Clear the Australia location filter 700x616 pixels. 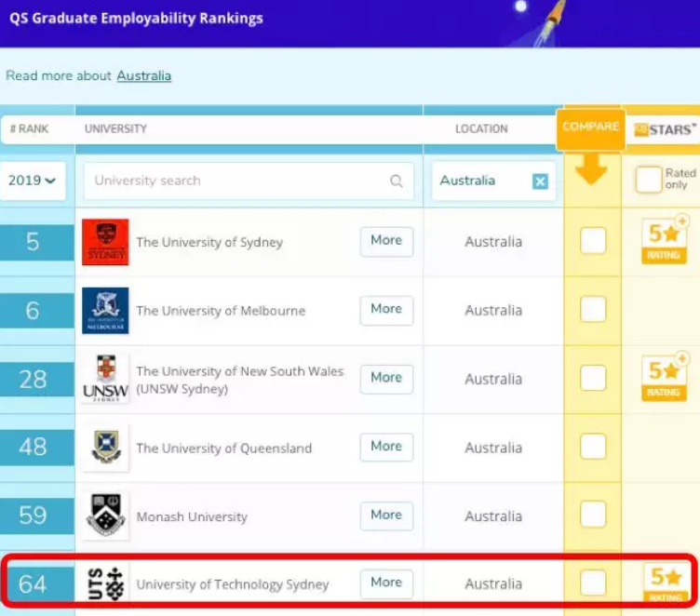pyautogui.click(x=540, y=181)
